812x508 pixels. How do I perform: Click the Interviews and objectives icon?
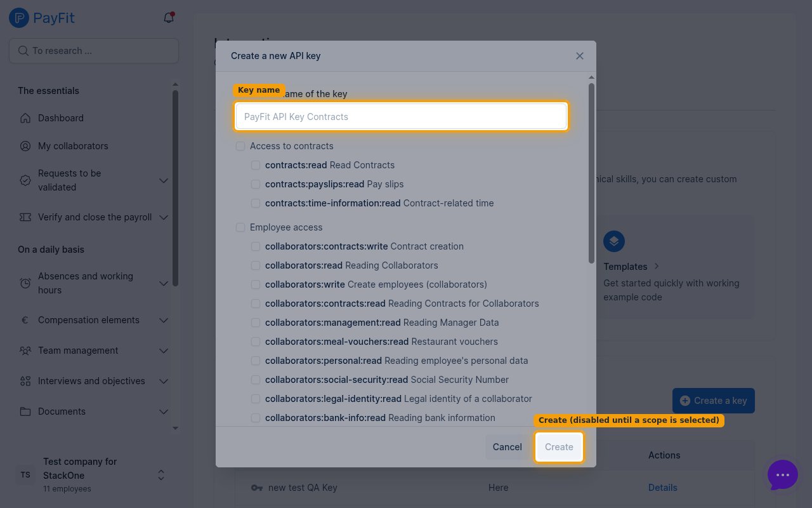(x=25, y=381)
